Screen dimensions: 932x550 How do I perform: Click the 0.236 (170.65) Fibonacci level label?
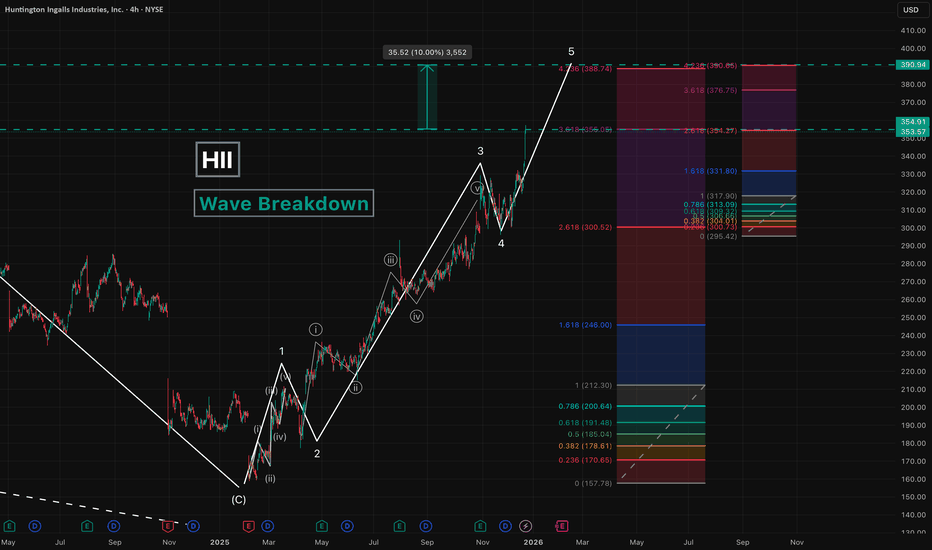[x=585, y=460]
